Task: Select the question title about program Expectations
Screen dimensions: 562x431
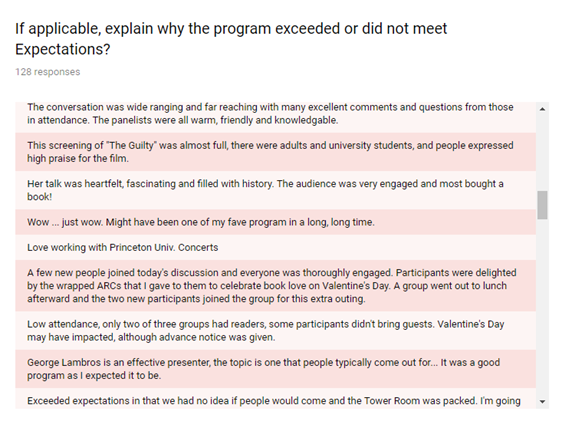Action: pos(231,39)
